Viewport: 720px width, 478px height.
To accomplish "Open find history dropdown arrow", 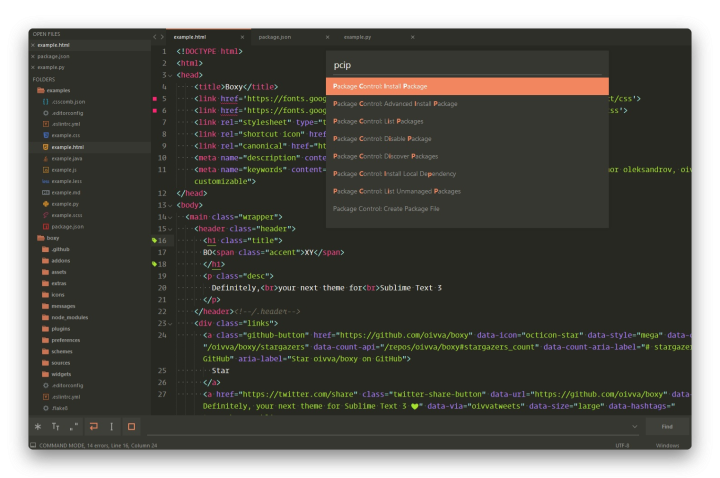I will point(637,426).
